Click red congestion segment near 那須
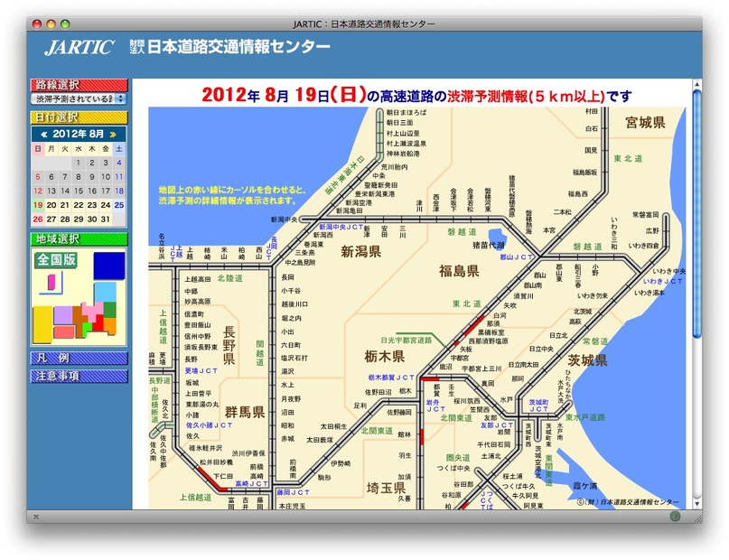The image size is (729, 560). 474,325
